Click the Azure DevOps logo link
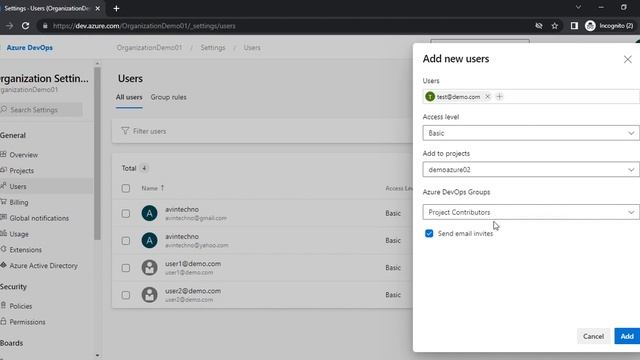The height and width of the screenshot is (360, 640). 29,47
